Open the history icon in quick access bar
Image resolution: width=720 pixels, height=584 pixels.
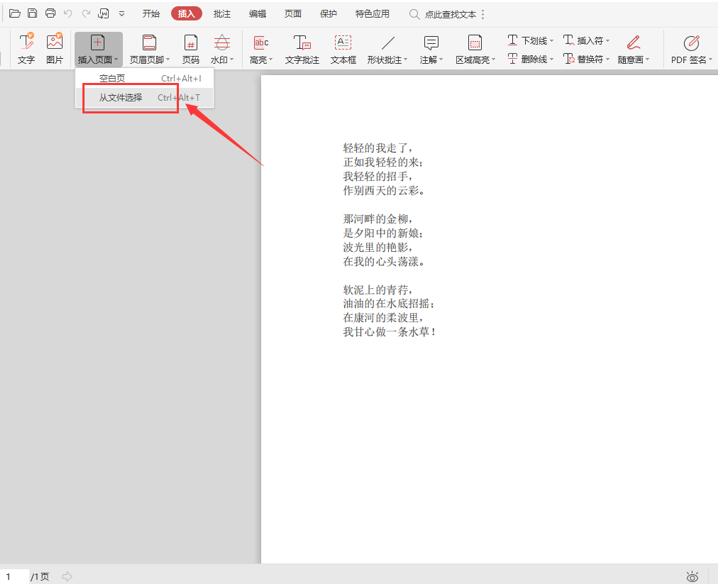[104, 13]
